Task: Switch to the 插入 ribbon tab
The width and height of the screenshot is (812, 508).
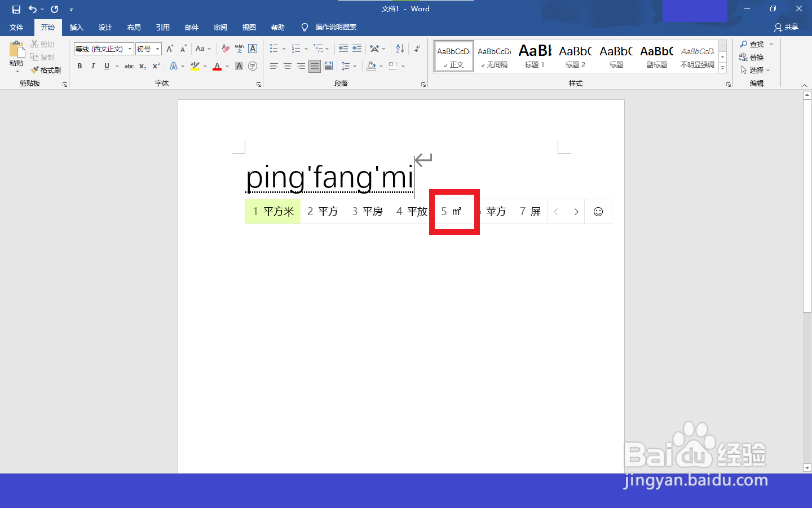Action: click(x=76, y=27)
